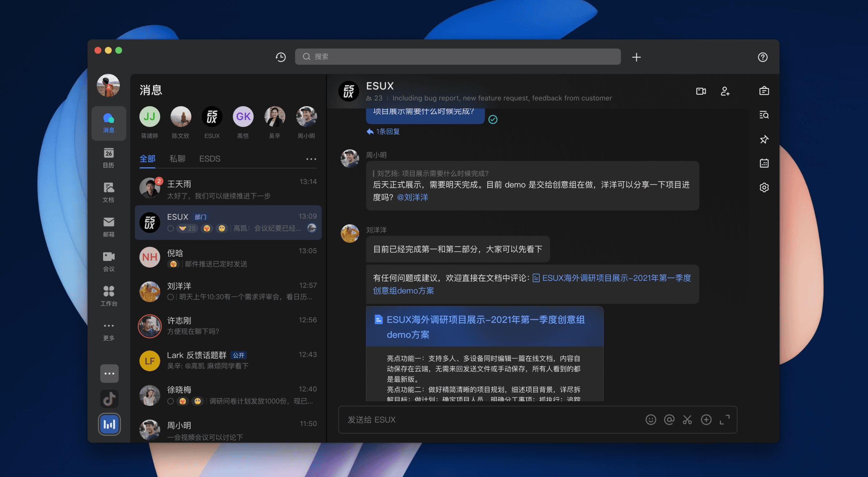Open the Messages section in sidebar

(x=109, y=123)
